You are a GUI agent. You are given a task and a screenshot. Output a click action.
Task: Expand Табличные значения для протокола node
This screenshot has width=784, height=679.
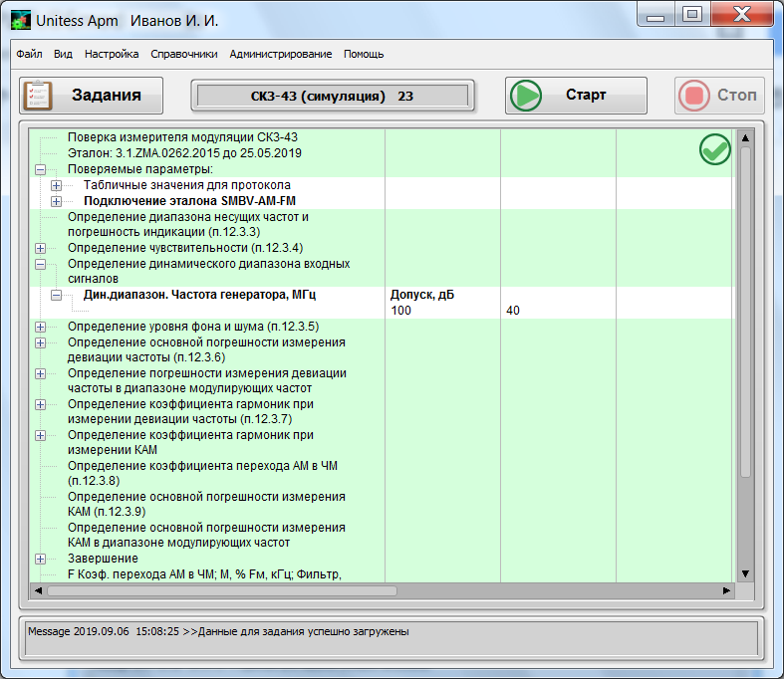click(x=56, y=185)
